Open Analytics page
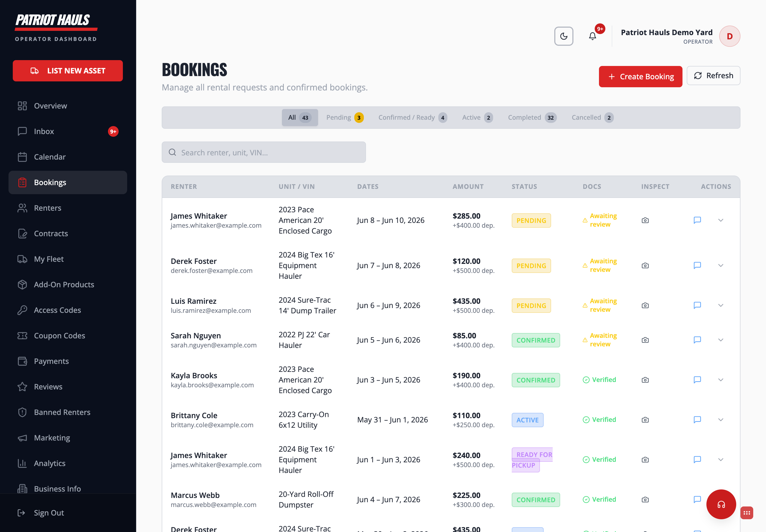The width and height of the screenshot is (766, 532). point(68,463)
